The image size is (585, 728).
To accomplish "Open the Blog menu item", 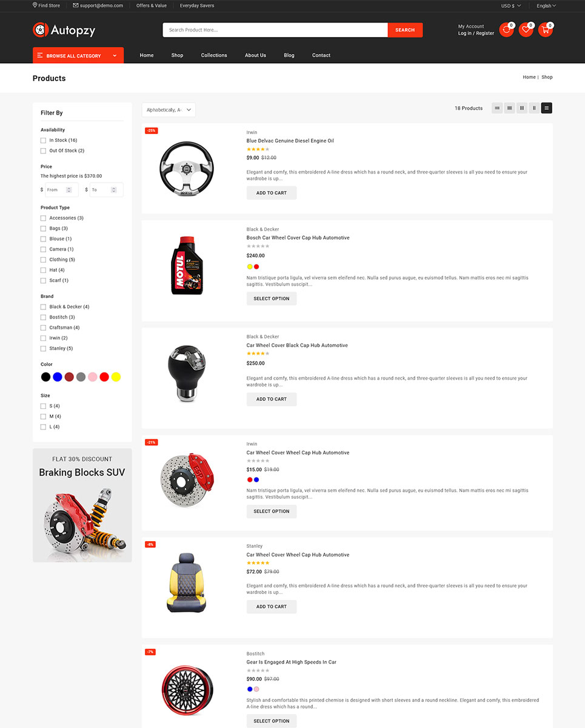I will tap(289, 55).
